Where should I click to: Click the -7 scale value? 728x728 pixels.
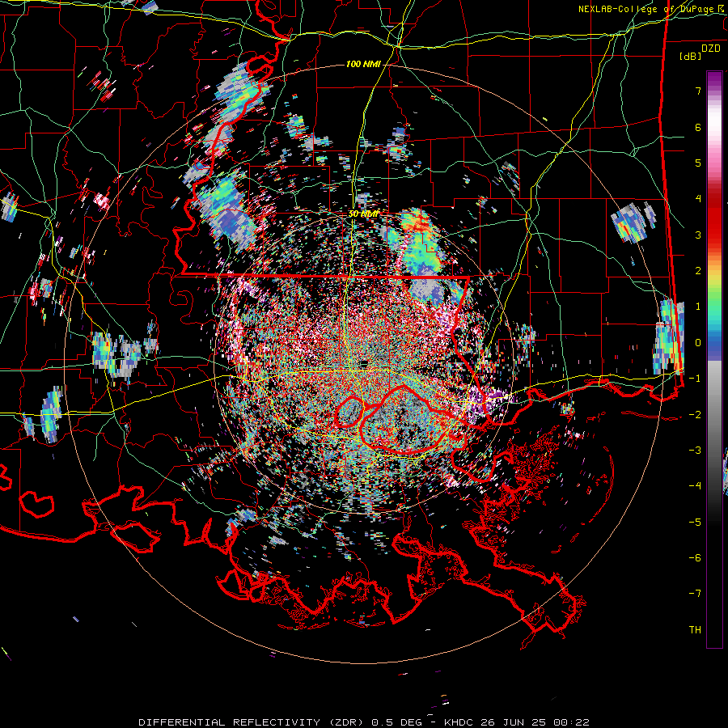pos(695,594)
